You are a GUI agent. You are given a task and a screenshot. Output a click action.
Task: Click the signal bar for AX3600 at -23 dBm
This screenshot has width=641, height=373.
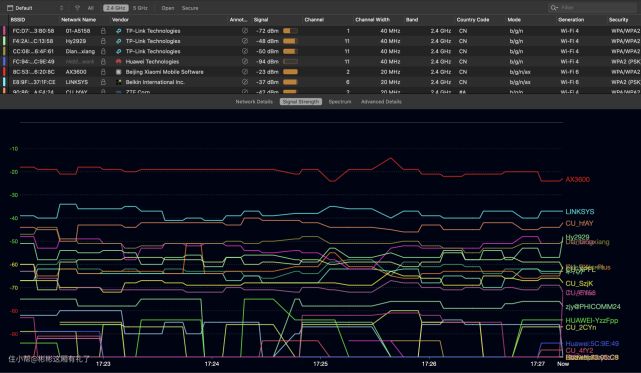click(290, 72)
